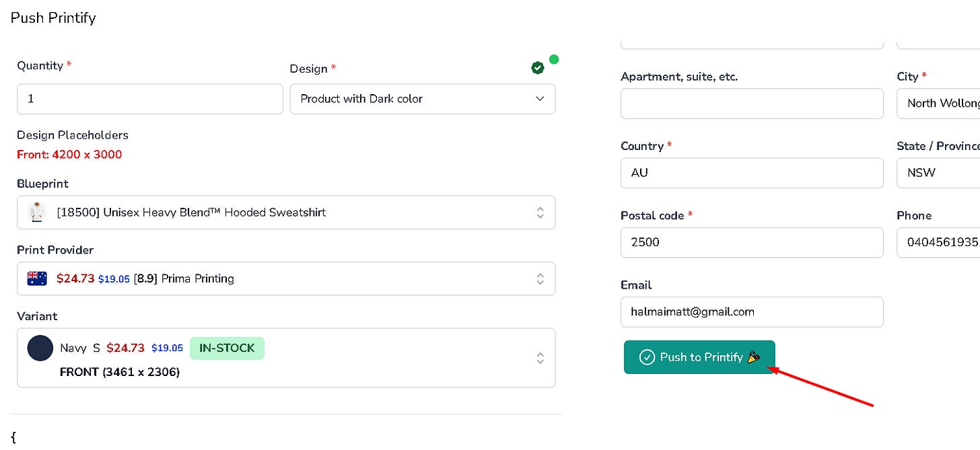This screenshot has width=980, height=450.
Task: Click the Variant up-down chevron
Action: (540, 358)
